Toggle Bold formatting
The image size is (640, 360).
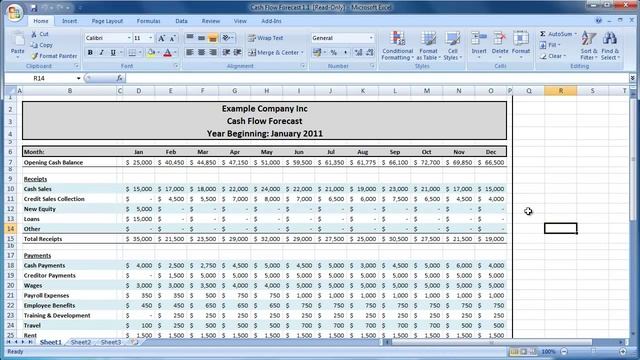pos(90,53)
